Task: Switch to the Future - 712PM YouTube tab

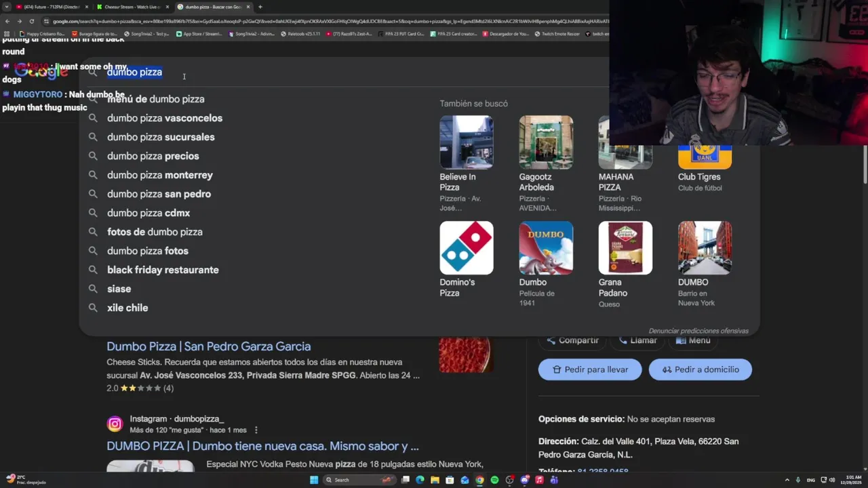Action: 52,7
